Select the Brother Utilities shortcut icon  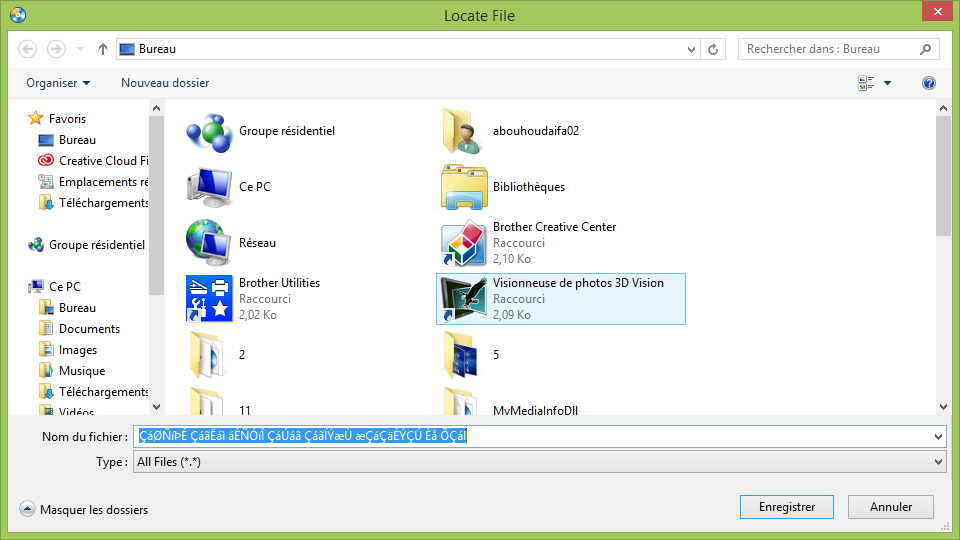[x=209, y=299]
